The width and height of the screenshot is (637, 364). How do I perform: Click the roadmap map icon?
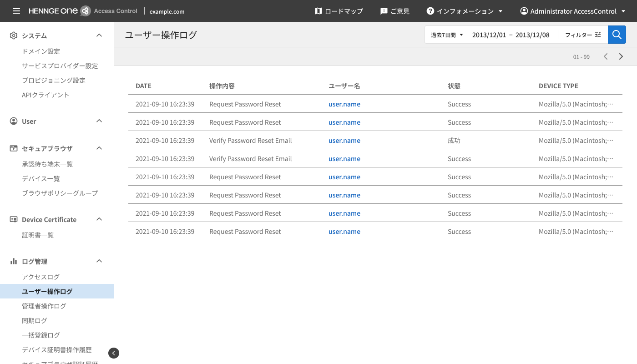point(318,11)
